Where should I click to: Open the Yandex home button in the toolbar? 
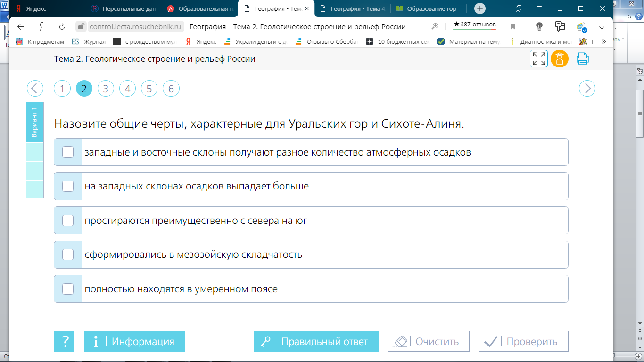[x=41, y=27]
